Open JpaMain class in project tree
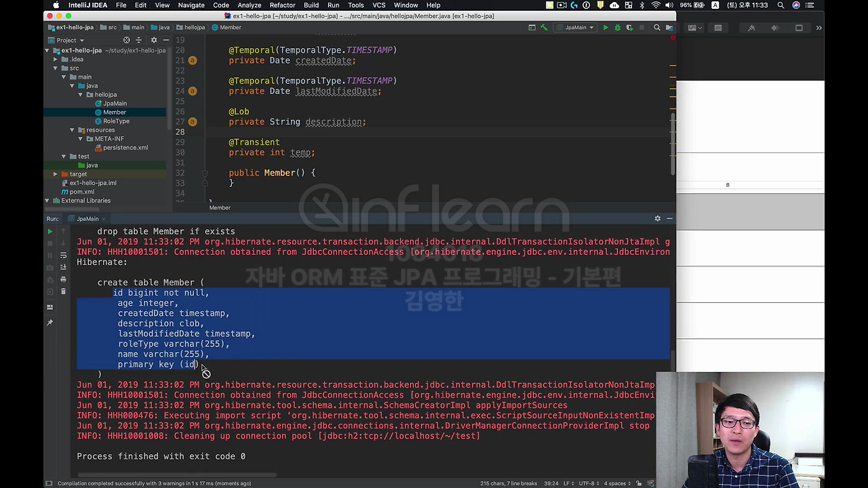868x488 pixels. 115,103
